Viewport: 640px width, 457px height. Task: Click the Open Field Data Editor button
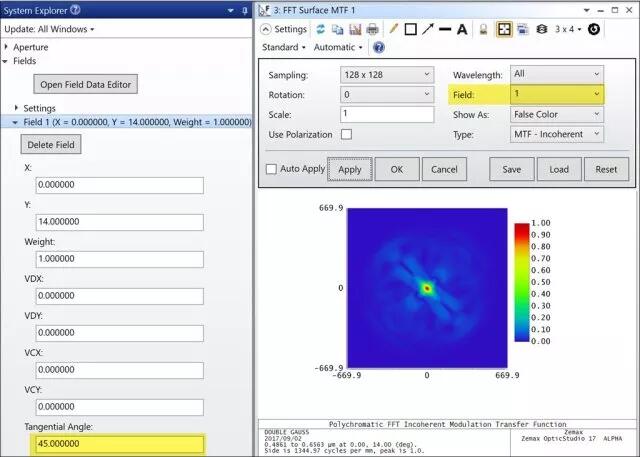pos(84,84)
